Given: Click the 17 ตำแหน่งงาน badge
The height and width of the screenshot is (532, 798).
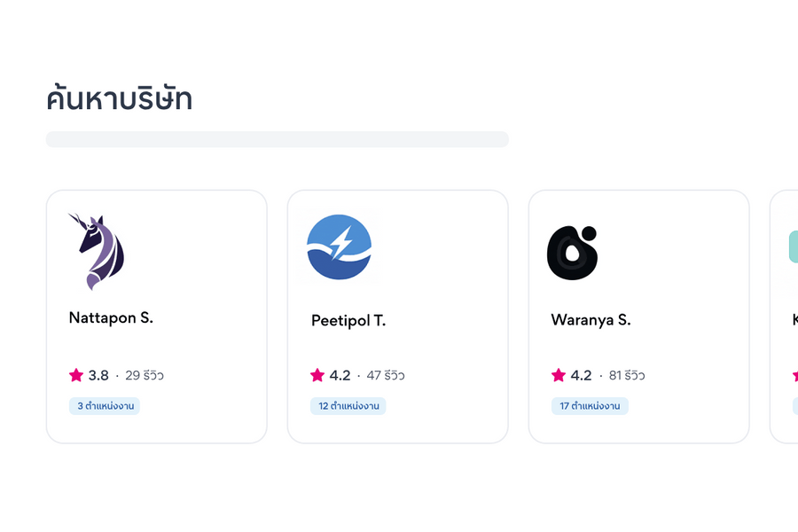Looking at the screenshot, I should pyautogui.click(x=590, y=406).
